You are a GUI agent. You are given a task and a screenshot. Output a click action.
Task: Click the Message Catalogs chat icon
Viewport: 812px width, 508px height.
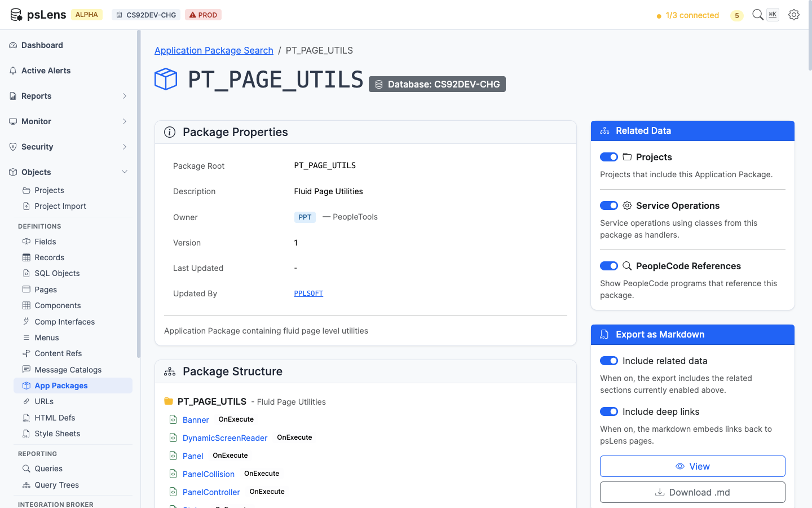(26, 370)
